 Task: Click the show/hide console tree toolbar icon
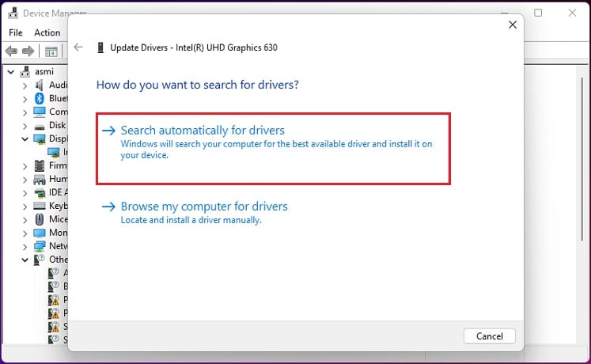tap(51, 51)
